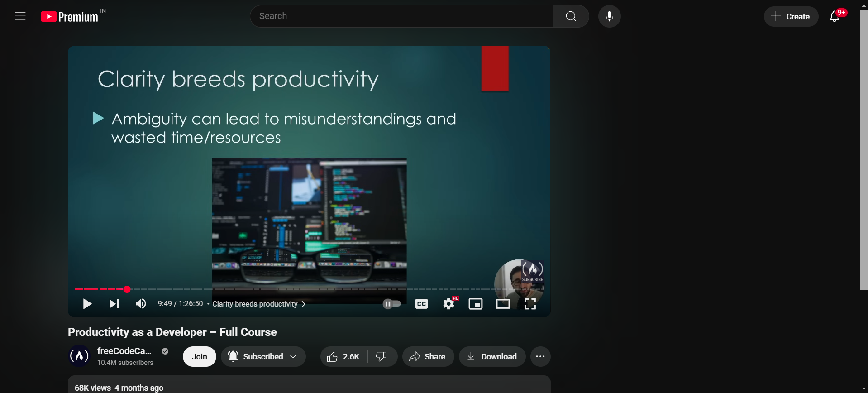The image size is (868, 393).
Task: Switch to theater mode
Action: [503, 304]
